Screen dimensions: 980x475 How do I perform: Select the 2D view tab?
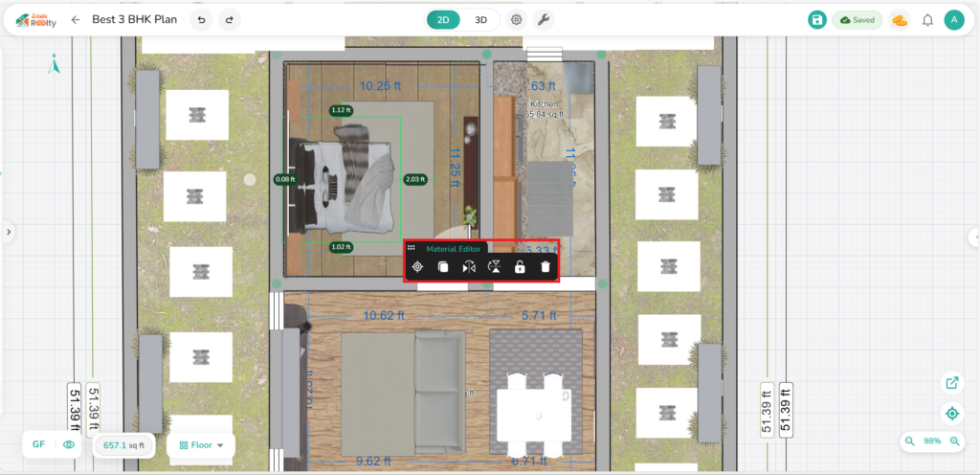[443, 19]
